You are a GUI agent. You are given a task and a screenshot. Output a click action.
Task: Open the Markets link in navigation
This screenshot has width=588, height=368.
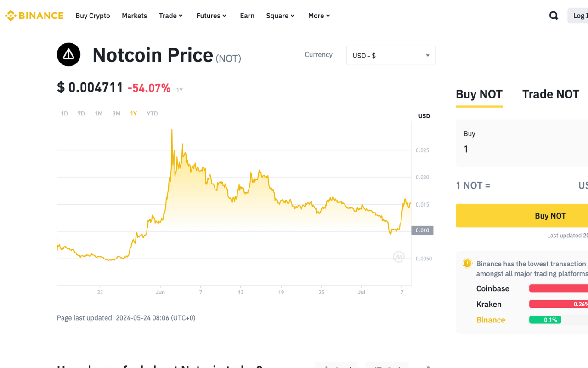[x=134, y=16]
